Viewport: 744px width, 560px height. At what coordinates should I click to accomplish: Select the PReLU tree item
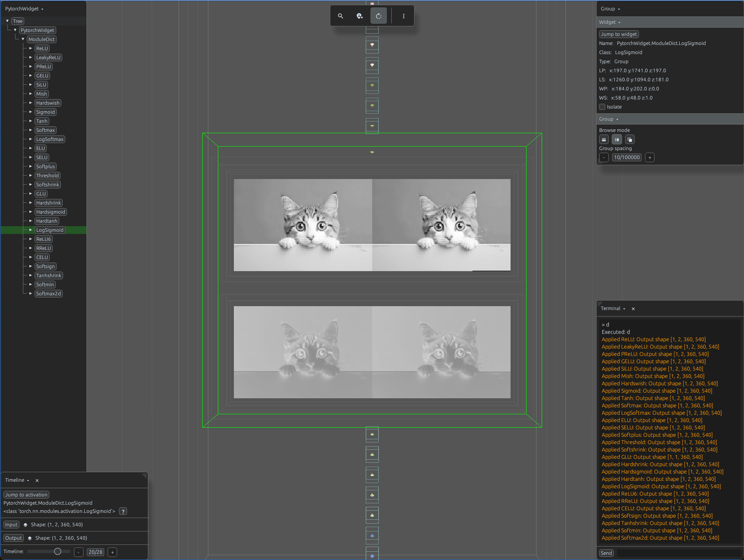[44, 67]
